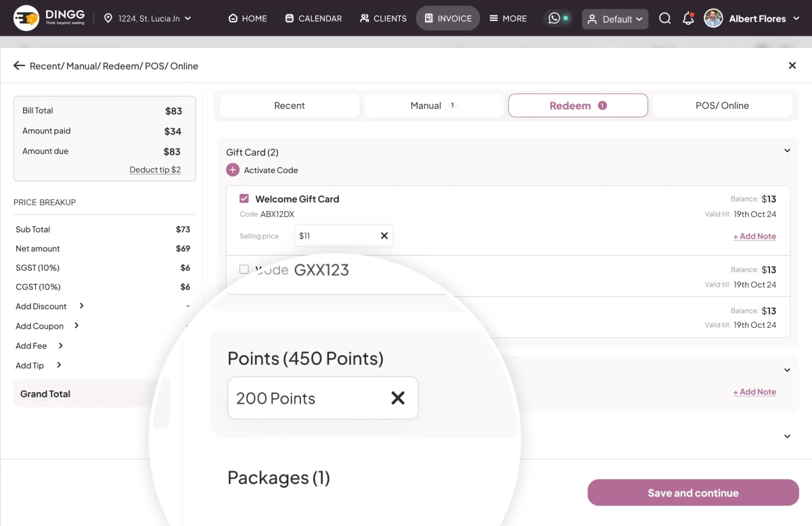The width and height of the screenshot is (812, 526).
Task: Check the GXX123 gift card checkbox
Action: [x=244, y=269]
